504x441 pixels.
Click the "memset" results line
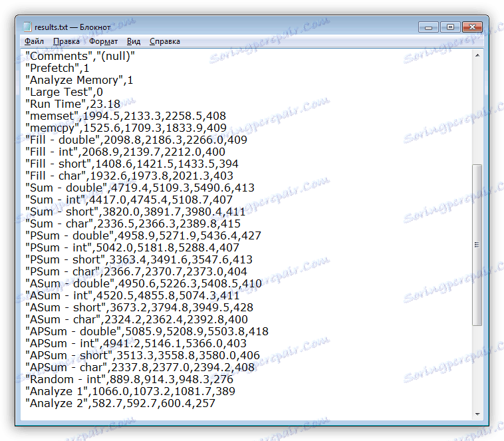pyautogui.click(x=126, y=116)
